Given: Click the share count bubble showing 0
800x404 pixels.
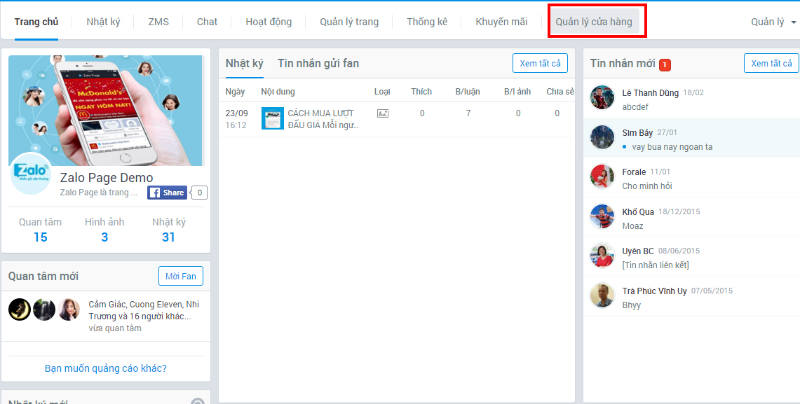Looking at the screenshot, I should point(199,193).
